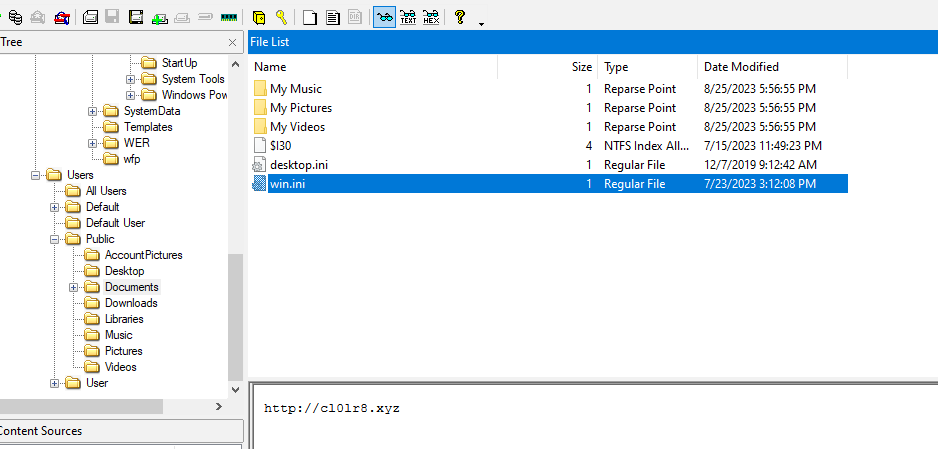This screenshot has height=449, width=938.
Task: Select the Downloads folder in tree
Action: (x=131, y=303)
